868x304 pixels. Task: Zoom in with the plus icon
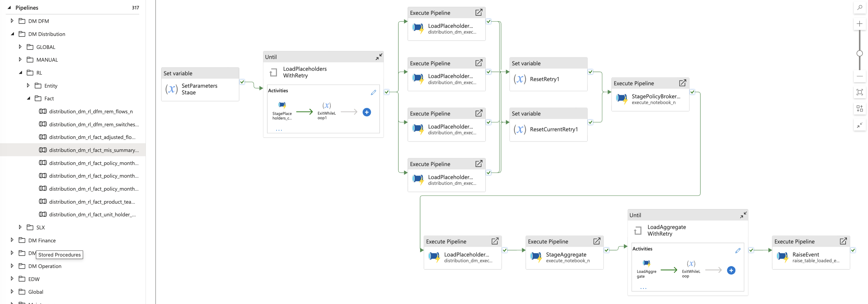860,24
